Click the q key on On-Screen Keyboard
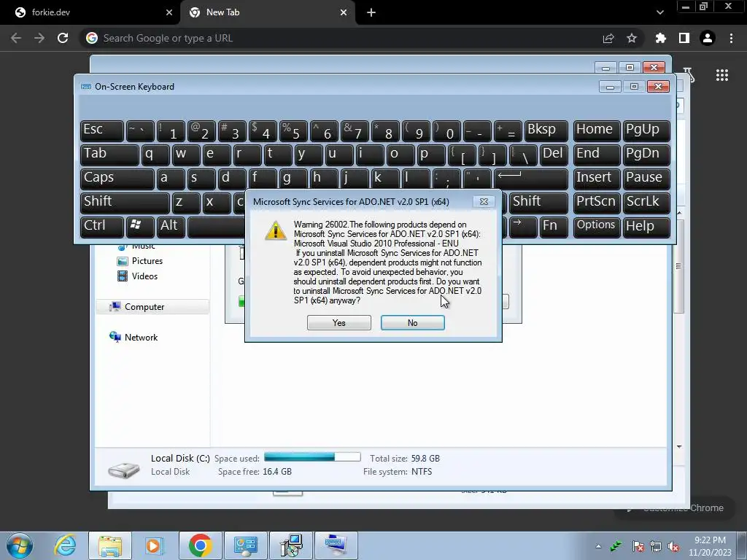Viewport: 747px width, 560px height. coord(155,155)
